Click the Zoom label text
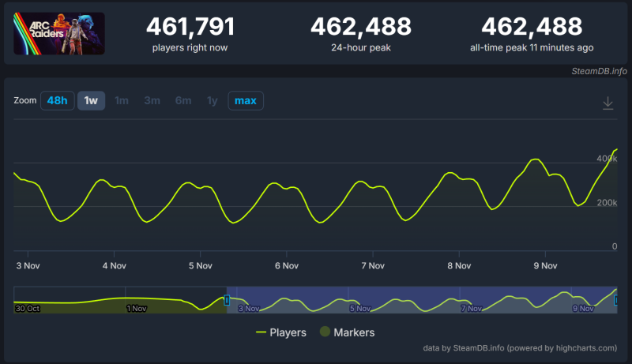Image resolution: width=632 pixels, height=364 pixels. pyautogui.click(x=25, y=100)
